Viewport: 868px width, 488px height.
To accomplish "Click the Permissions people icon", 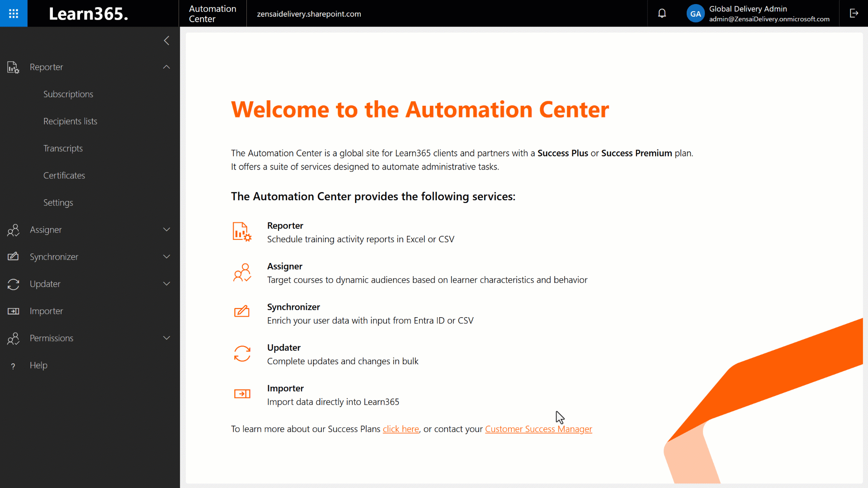I will [x=13, y=338].
